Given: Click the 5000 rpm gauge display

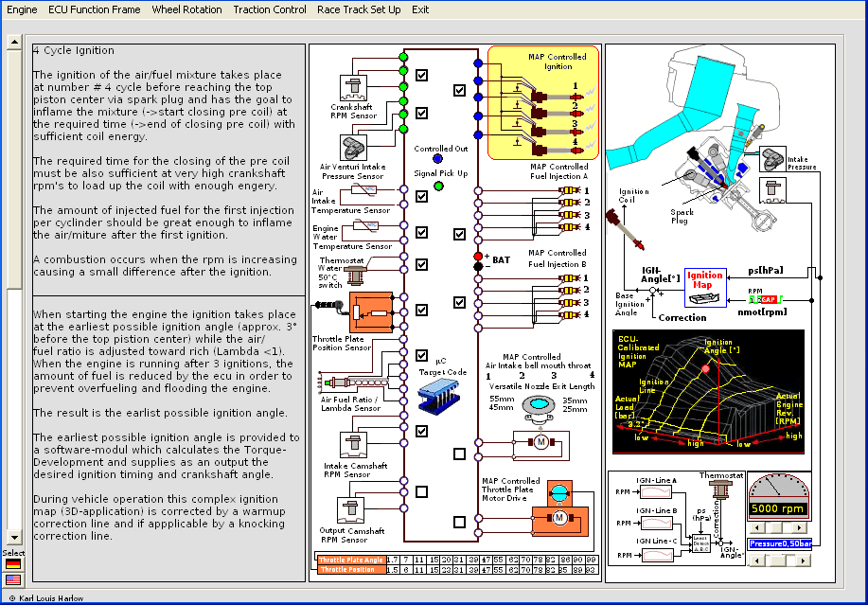Looking at the screenshot, I should pos(778,508).
